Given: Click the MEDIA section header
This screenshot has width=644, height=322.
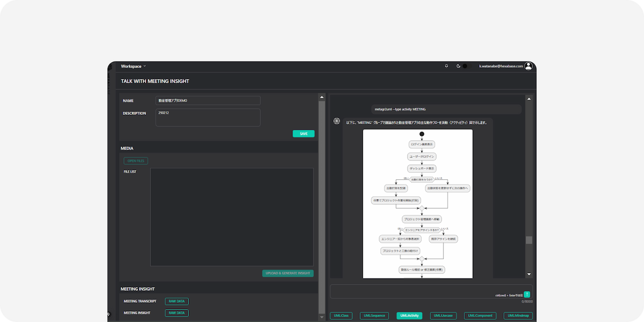Looking at the screenshot, I should tap(127, 148).
